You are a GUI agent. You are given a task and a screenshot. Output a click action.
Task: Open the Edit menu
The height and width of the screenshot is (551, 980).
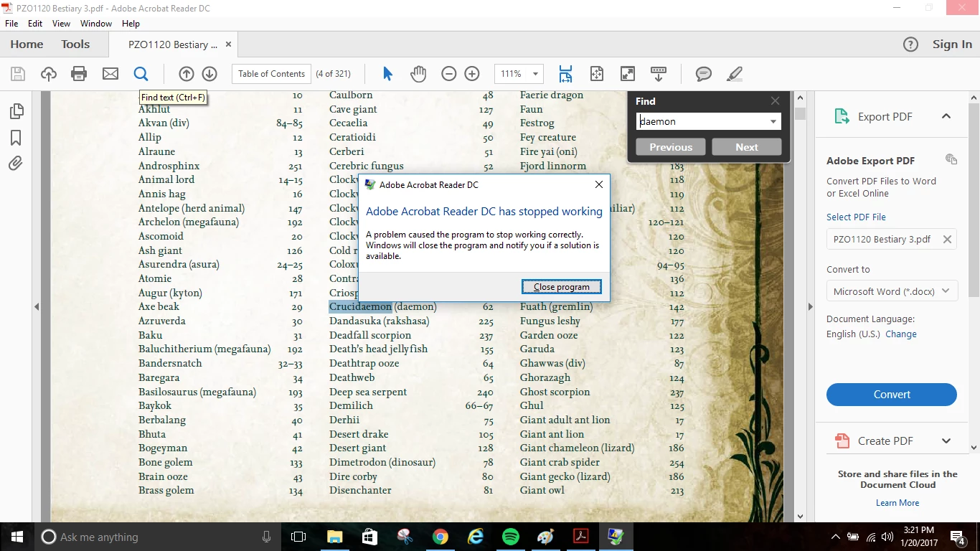(x=35, y=24)
